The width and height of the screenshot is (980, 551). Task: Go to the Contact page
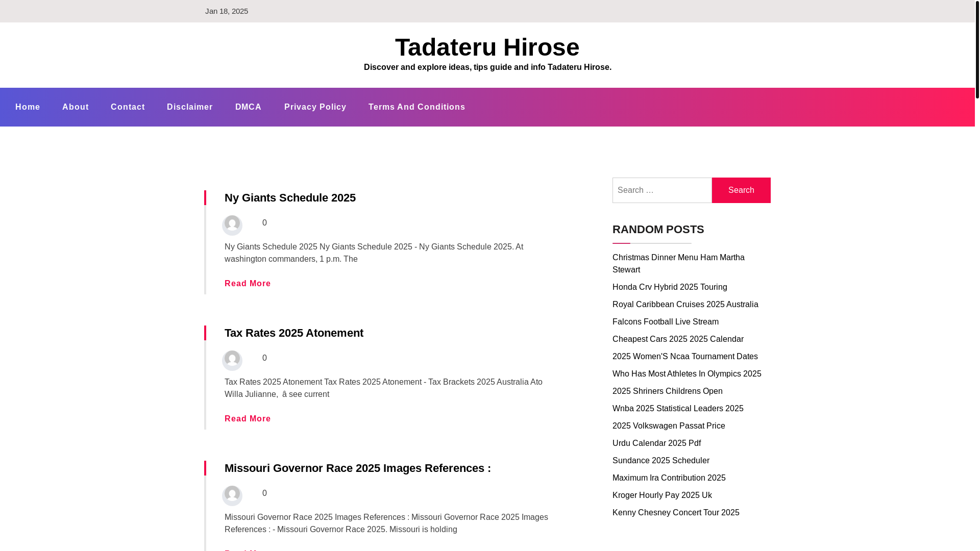click(128, 107)
